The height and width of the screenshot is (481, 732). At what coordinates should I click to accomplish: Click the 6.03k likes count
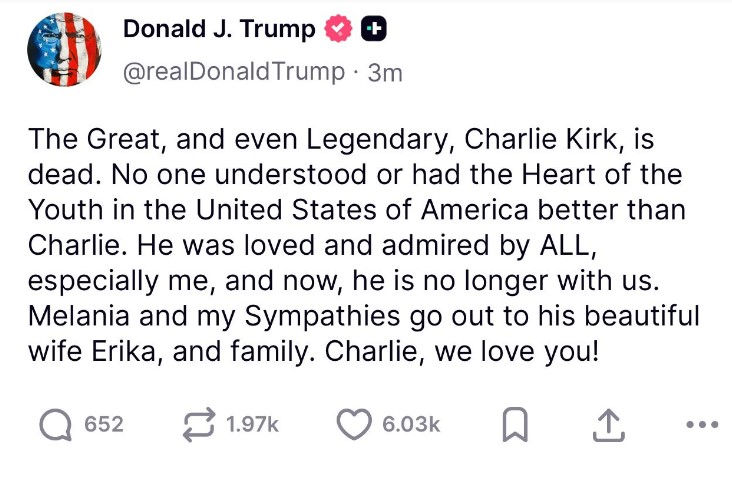click(411, 424)
